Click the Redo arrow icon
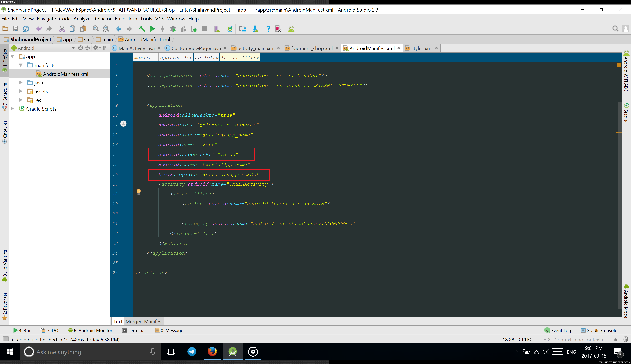Screen dimensions: 631x364 (49, 29)
